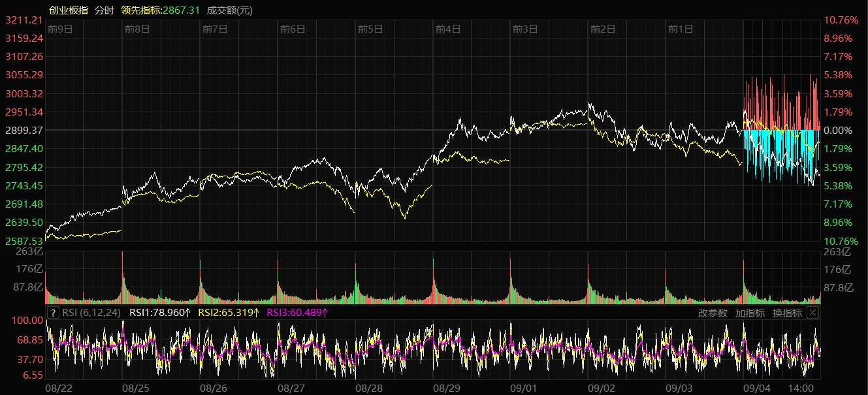Select the 前2日 day marker
Screen dimensions: 868x395
603,29
